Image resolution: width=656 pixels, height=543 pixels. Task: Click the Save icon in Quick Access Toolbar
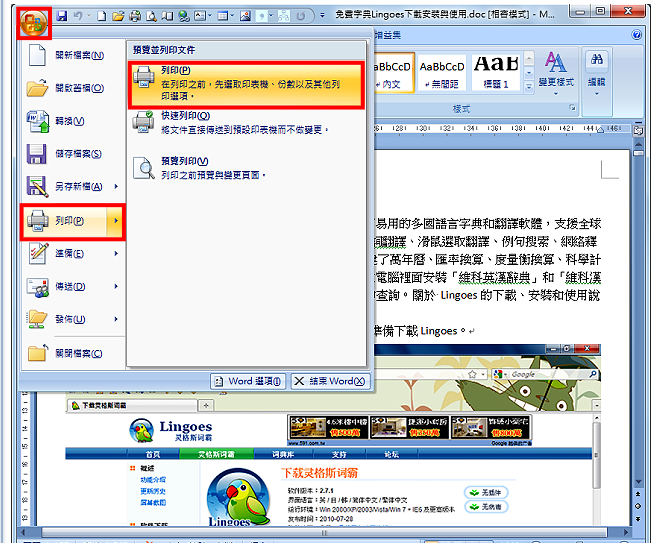62,16
